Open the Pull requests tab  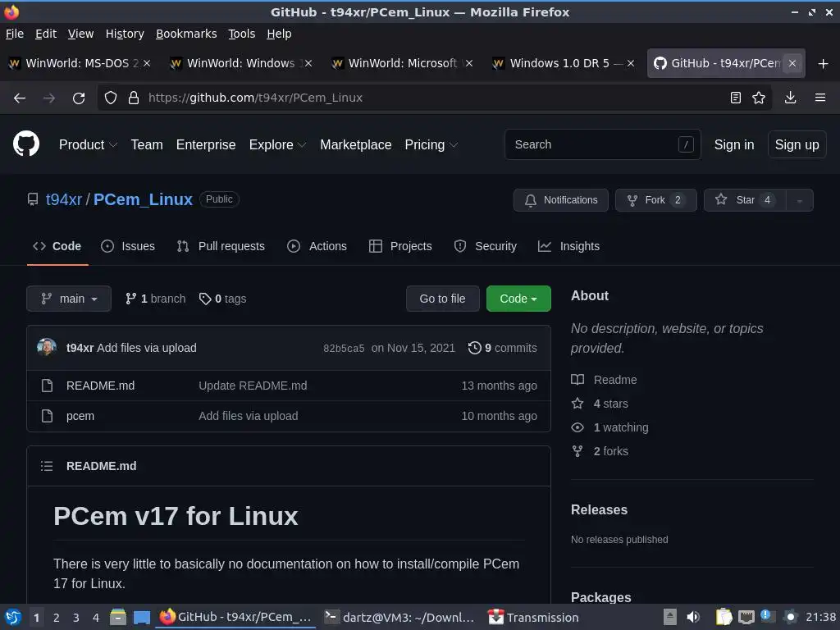(x=221, y=246)
